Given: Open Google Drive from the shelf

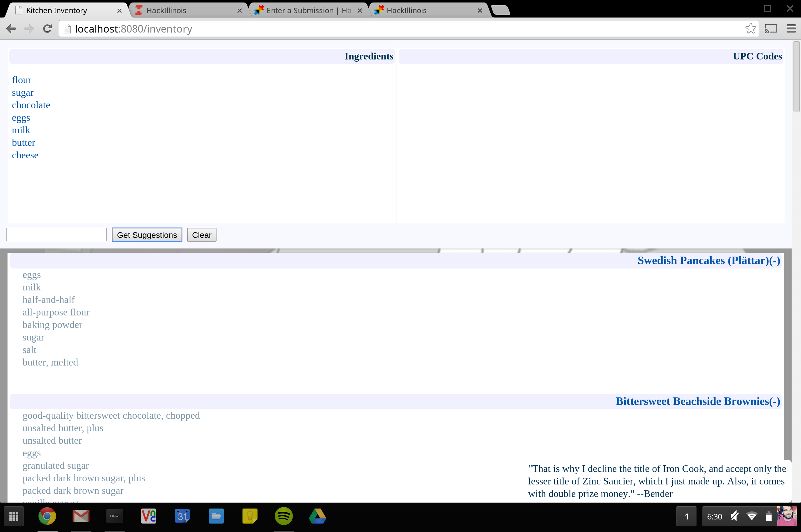Looking at the screenshot, I should [x=317, y=516].
